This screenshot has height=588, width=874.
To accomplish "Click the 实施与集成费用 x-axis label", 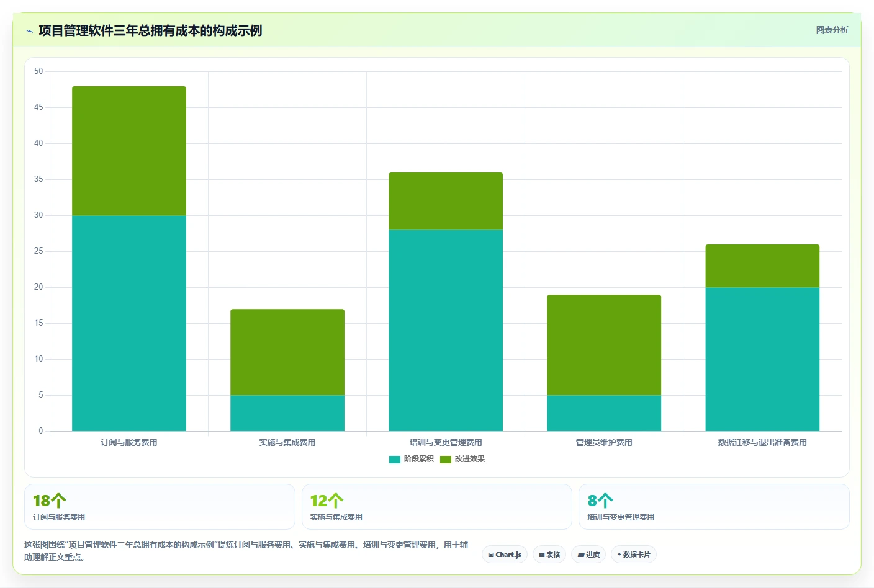I will 287,442.
